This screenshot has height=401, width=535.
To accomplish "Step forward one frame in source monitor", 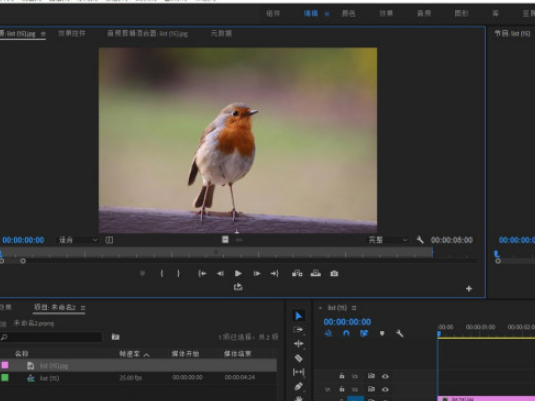I will (257, 273).
